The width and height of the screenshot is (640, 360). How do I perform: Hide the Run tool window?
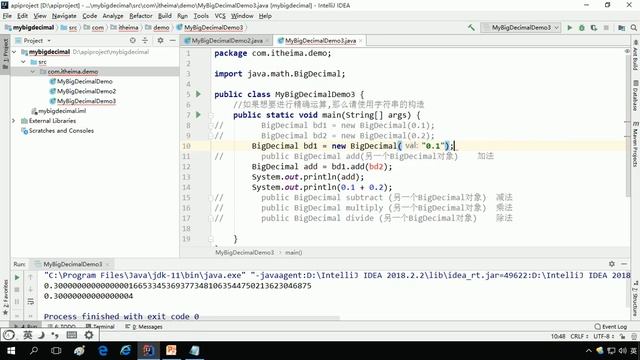tap(624, 264)
